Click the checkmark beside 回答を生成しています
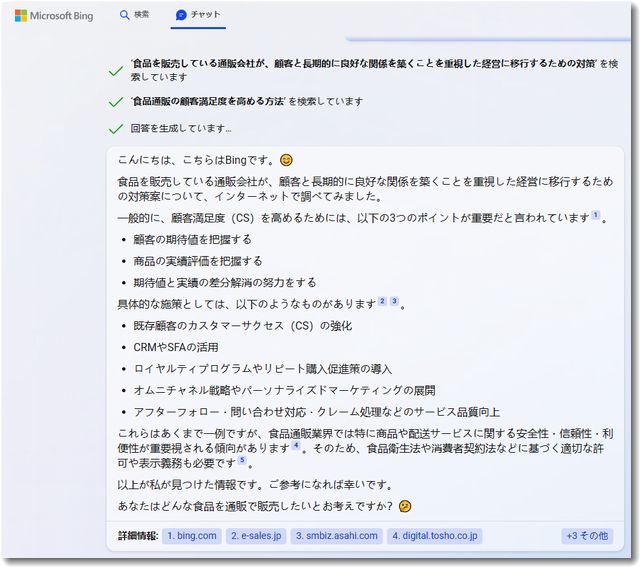Screen dimensions: 640x567 tap(116, 129)
